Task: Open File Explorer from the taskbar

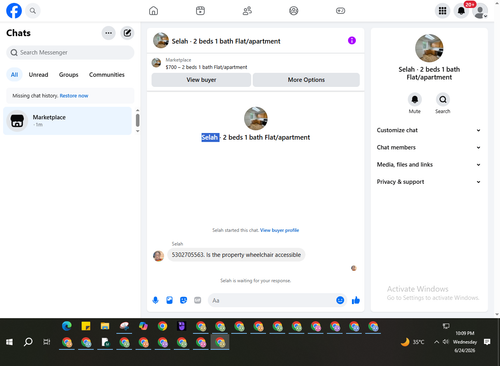Action: (x=105, y=326)
